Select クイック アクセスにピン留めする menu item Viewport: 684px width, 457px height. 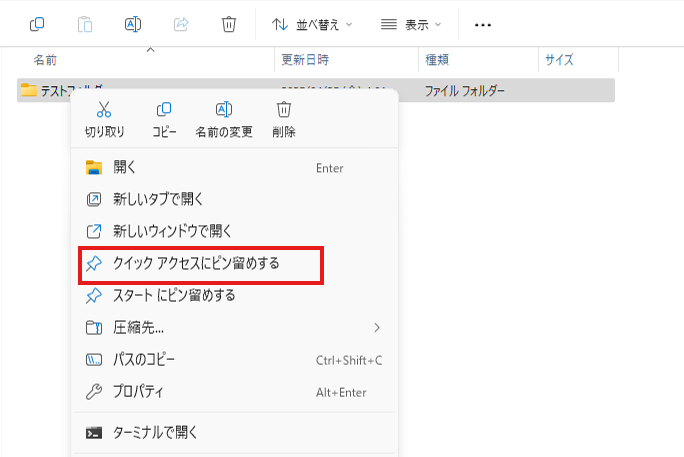(196, 264)
